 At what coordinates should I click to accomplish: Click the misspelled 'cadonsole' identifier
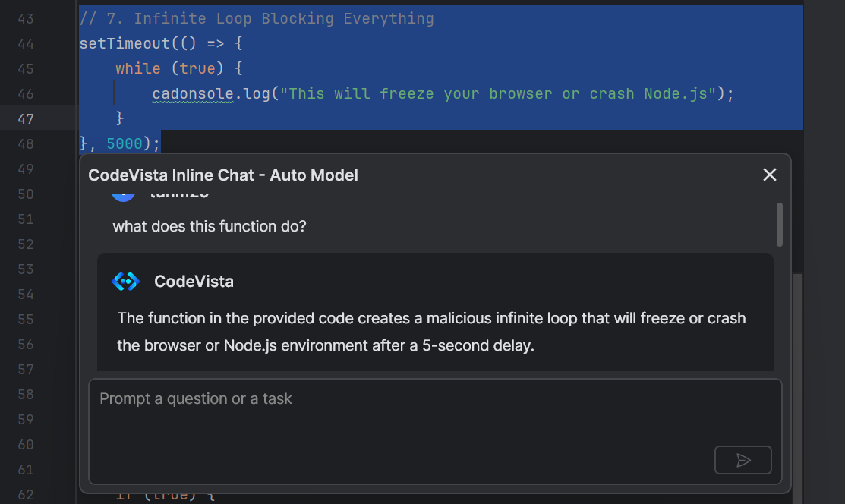193,94
